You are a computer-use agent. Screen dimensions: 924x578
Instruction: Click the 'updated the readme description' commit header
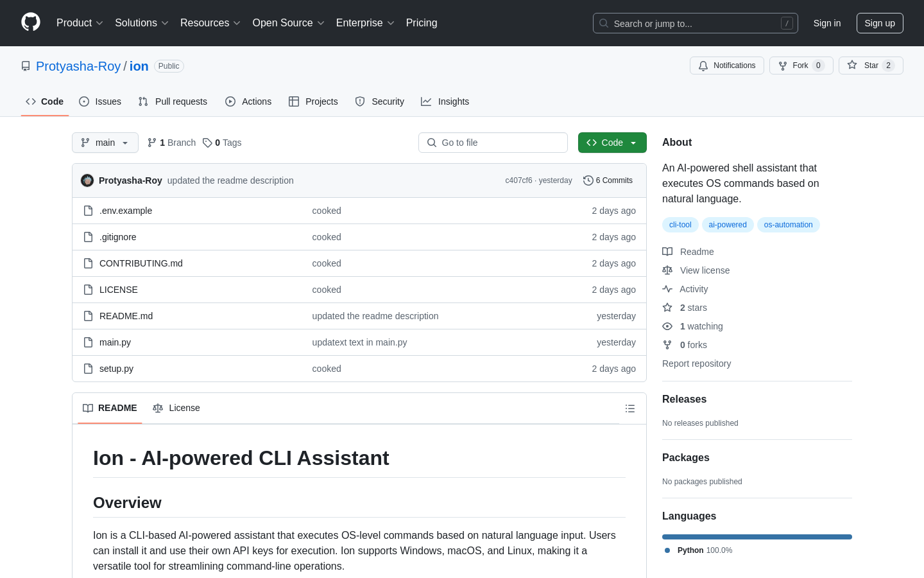pyautogui.click(x=230, y=180)
